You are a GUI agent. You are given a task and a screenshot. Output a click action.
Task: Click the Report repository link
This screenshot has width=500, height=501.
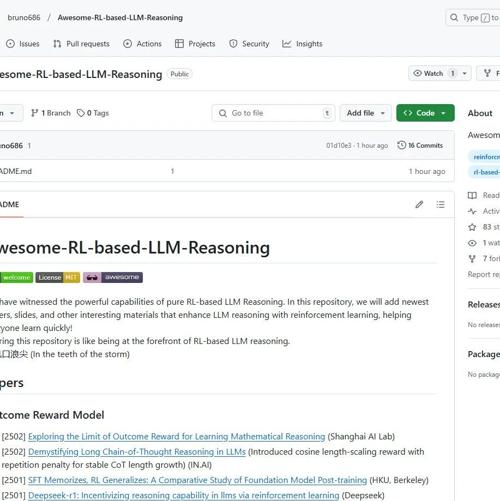click(484, 274)
